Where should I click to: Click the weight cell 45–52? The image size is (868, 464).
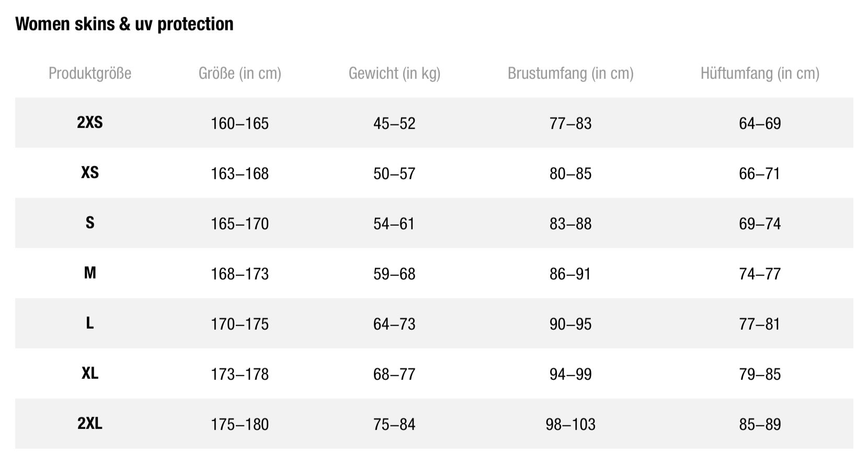394,123
